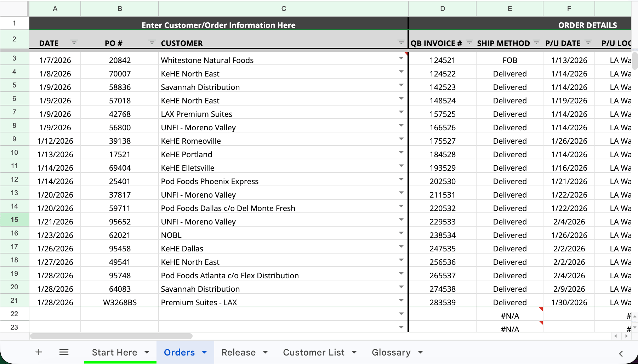This screenshot has width=638, height=364.
Task: Open the CUSTOMER column filter icon
Action: (401, 42)
